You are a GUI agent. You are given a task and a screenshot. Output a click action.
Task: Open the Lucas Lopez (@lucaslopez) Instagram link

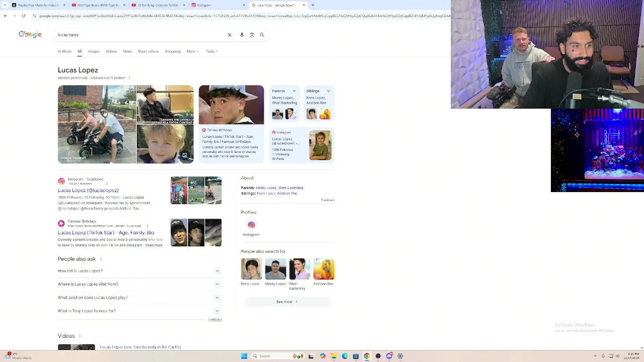pyautogui.click(x=88, y=191)
